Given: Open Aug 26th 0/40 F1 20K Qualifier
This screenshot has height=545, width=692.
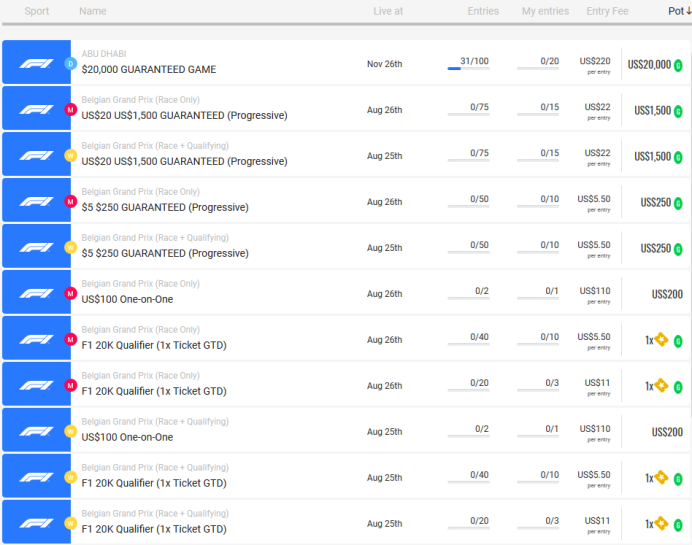Looking at the screenshot, I should pos(154,345).
